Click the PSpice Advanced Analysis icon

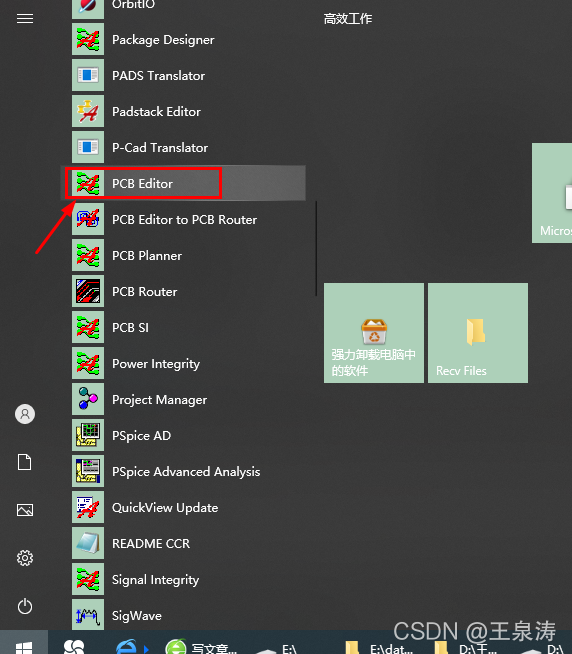(x=88, y=471)
